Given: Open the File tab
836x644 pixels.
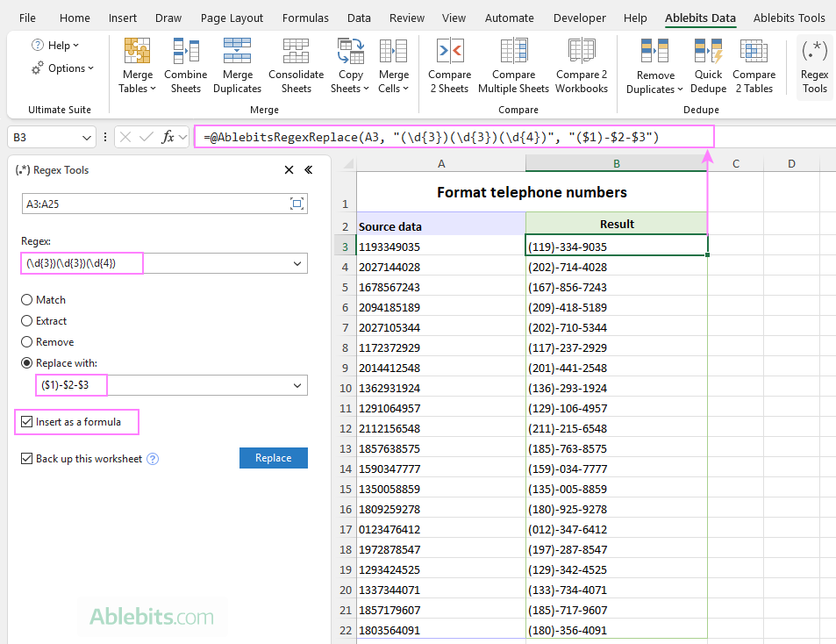Looking at the screenshot, I should click(27, 18).
